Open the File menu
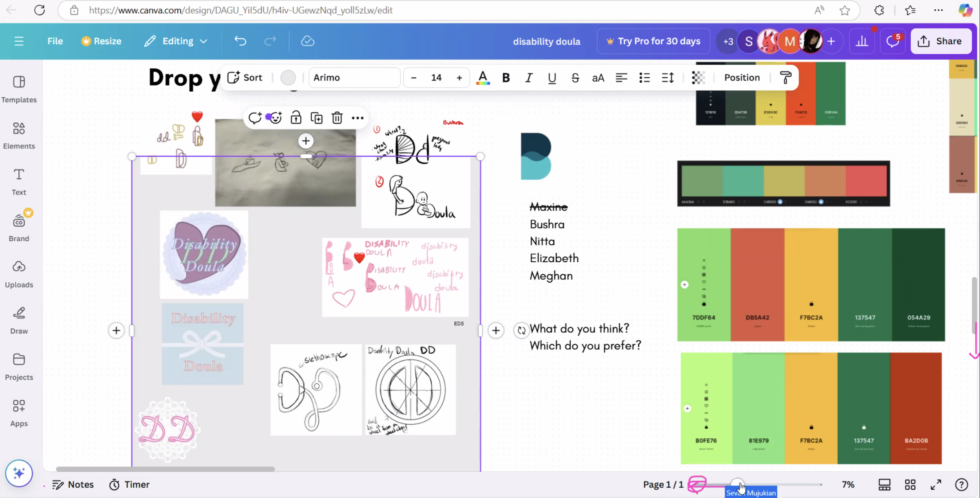The image size is (980, 498). [55, 41]
